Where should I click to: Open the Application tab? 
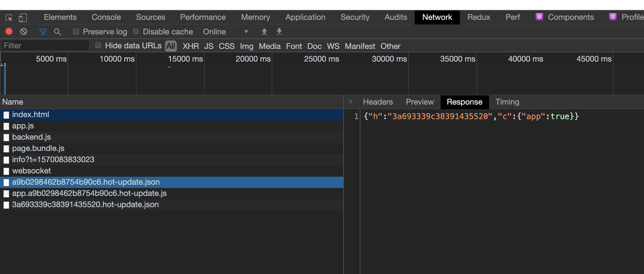305,17
